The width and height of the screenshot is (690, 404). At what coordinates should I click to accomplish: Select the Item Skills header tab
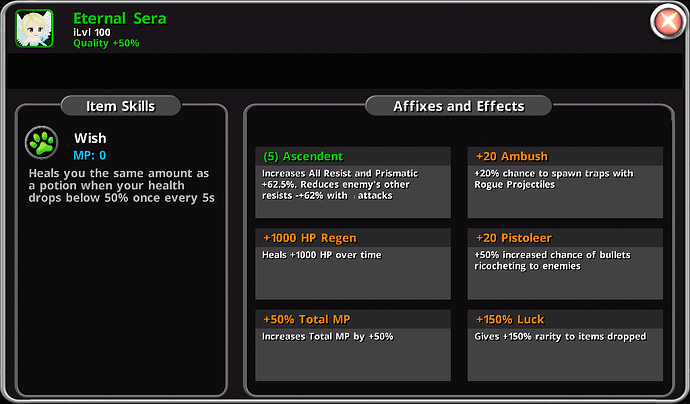click(121, 105)
